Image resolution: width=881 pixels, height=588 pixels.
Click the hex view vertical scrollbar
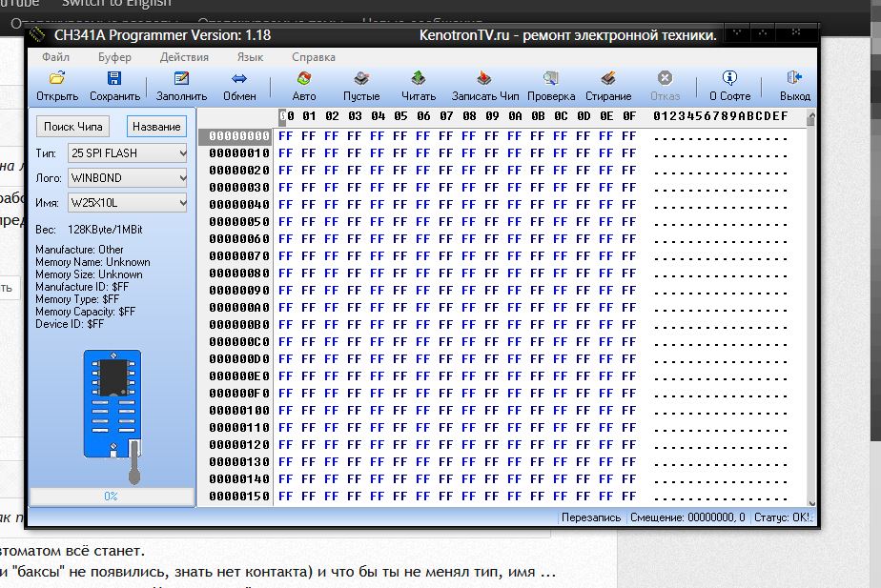point(810,305)
